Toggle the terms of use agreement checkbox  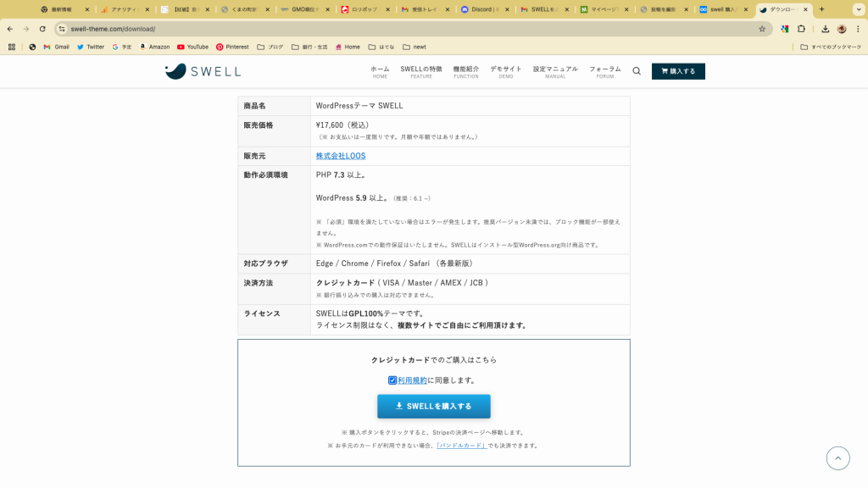pyautogui.click(x=392, y=380)
